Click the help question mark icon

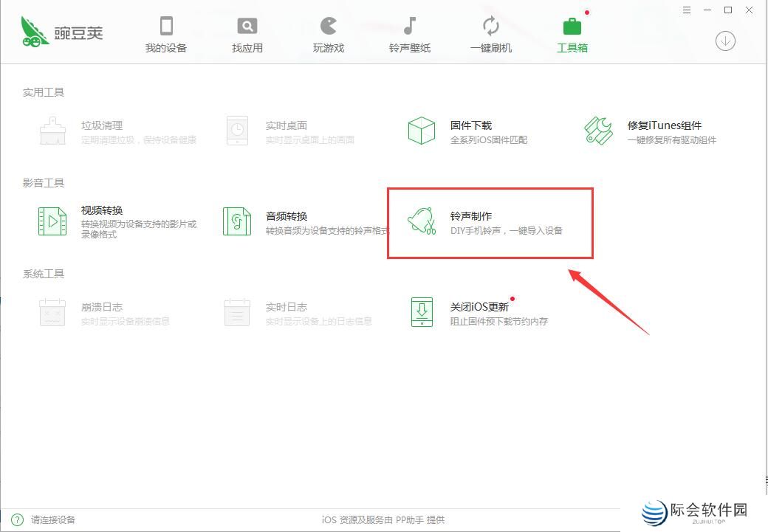pyautogui.click(x=15, y=519)
